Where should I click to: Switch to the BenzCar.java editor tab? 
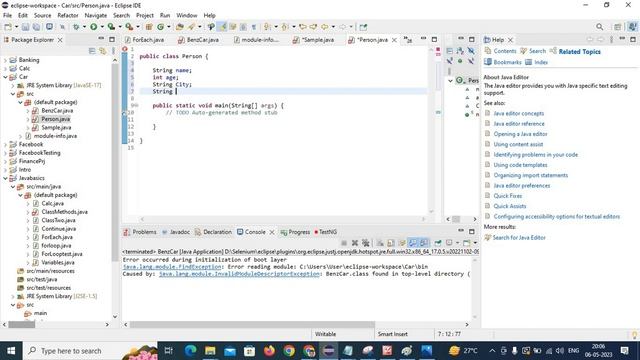198,40
